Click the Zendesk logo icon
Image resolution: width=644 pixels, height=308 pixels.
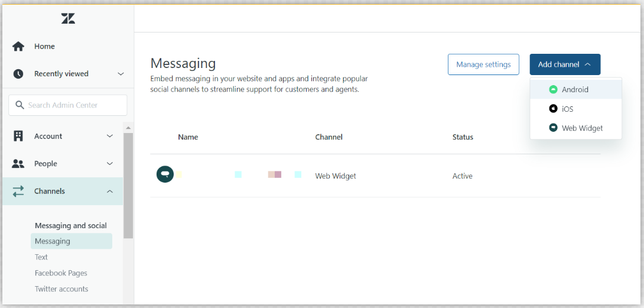[x=68, y=18]
